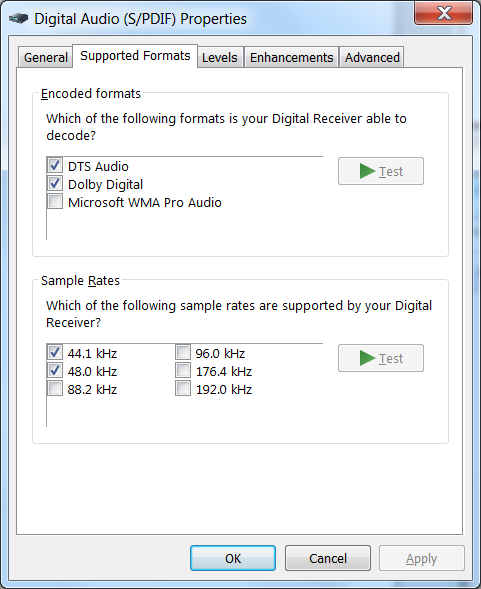
Task: Go to the Enhancements tab
Action: (x=292, y=57)
